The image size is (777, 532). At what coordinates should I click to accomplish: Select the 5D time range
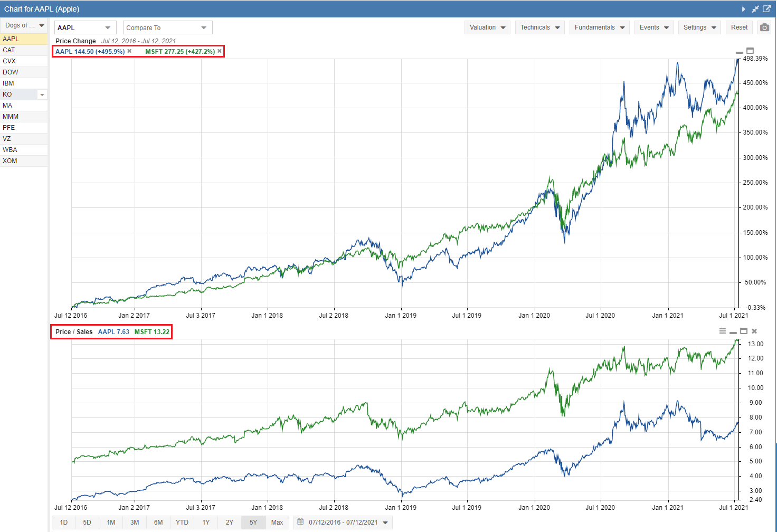point(87,522)
